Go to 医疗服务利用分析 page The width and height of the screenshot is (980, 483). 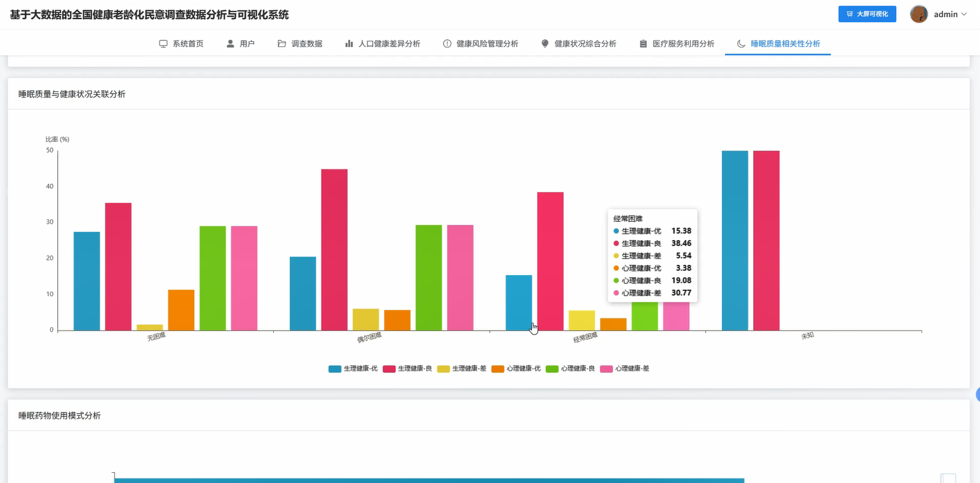coord(677,44)
